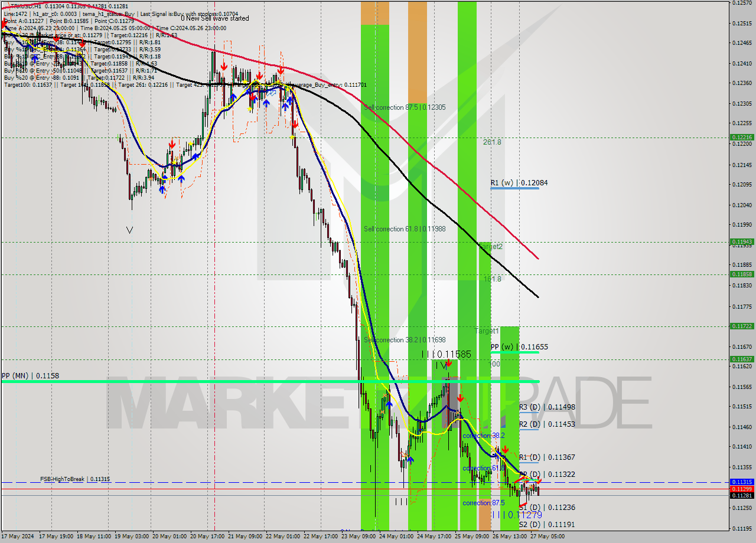
Task: Click the 0.12570 price scale value
Action: [x=742, y=3]
